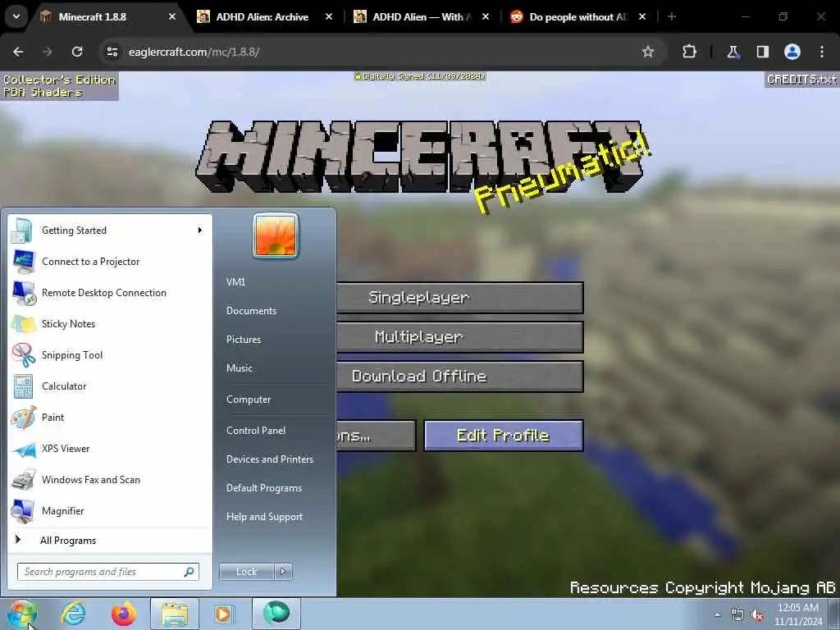Start Singleplayer in Minecraft

click(459, 298)
